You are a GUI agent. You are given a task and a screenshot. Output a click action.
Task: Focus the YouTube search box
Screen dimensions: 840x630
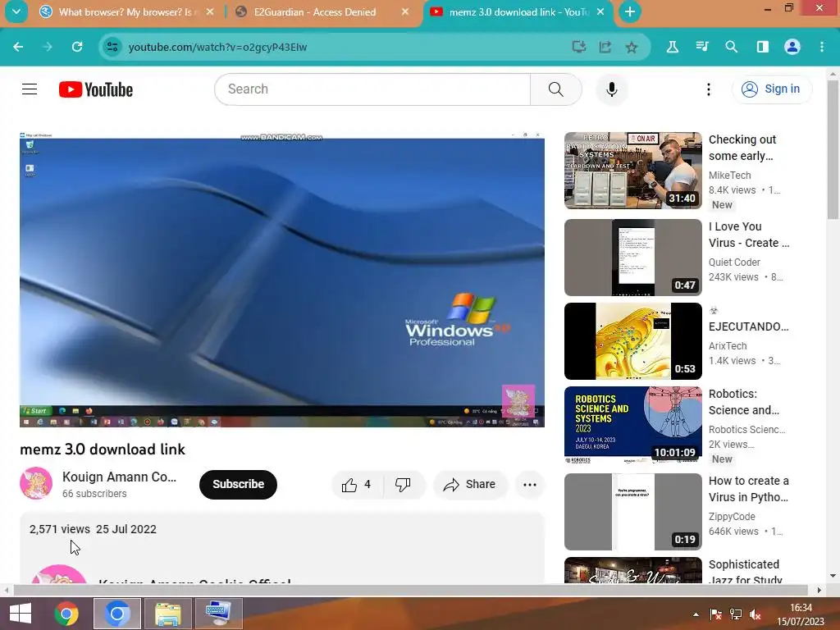coord(372,89)
